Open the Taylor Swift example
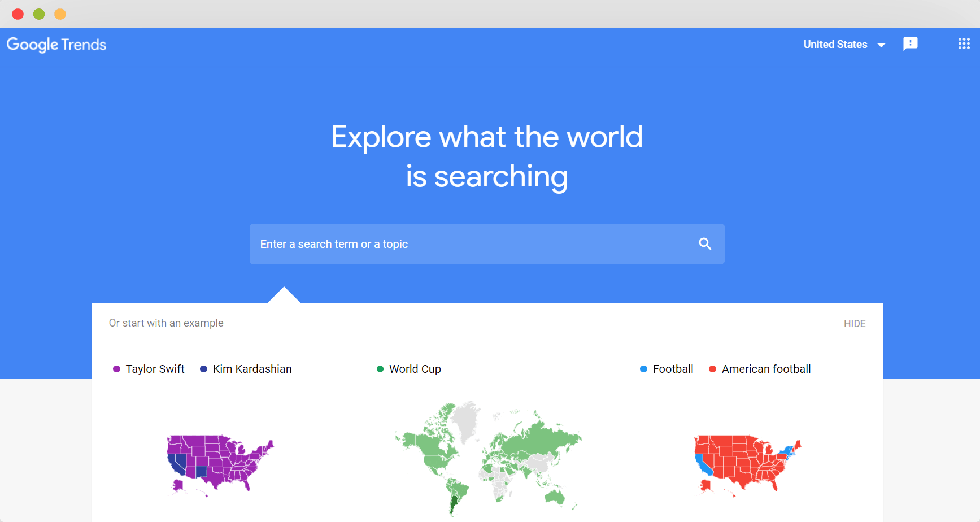The image size is (980, 522). (x=155, y=369)
